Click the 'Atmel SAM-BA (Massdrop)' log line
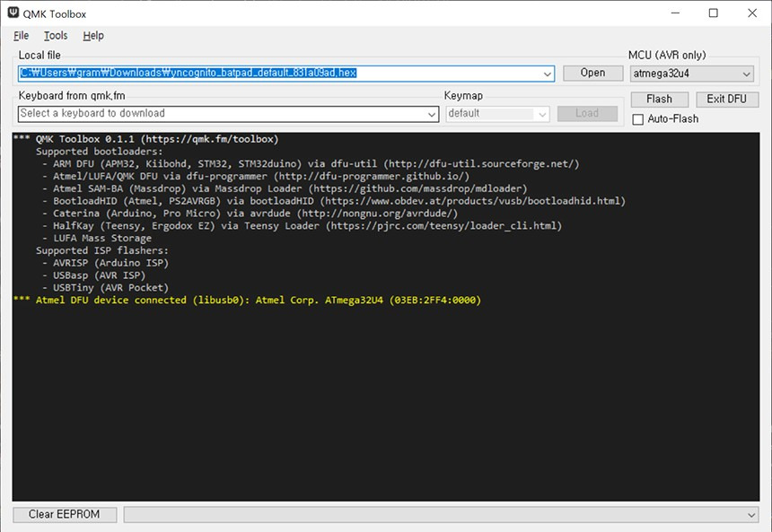The width and height of the screenshot is (772, 532). 285,188
